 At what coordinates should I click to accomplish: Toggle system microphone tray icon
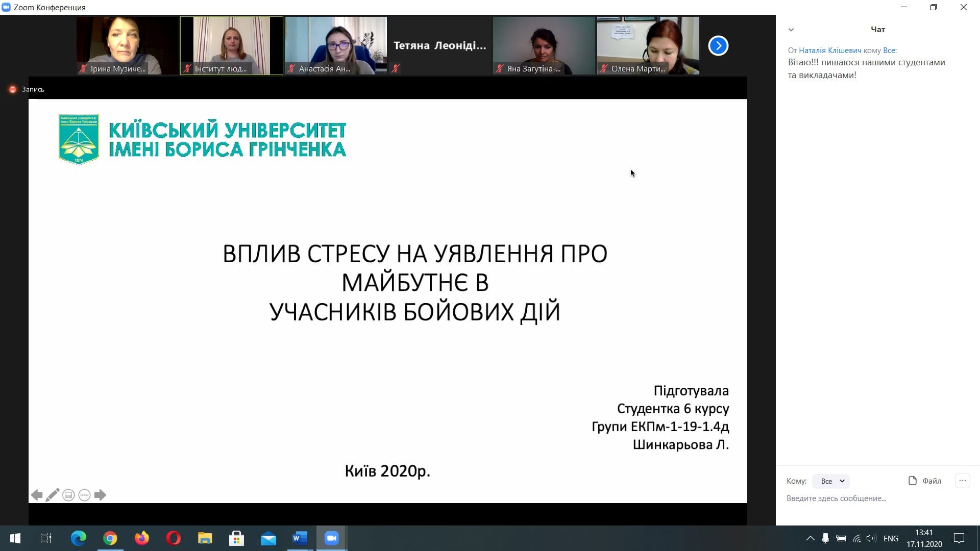tap(825, 538)
